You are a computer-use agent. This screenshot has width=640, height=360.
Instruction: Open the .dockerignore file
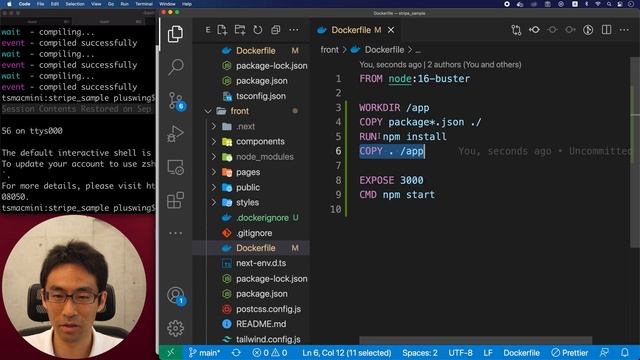coord(262,218)
